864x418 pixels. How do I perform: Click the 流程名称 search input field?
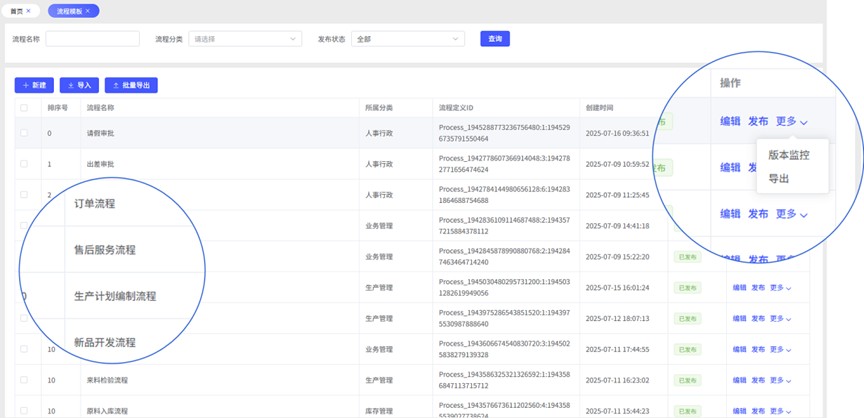(93, 39)
